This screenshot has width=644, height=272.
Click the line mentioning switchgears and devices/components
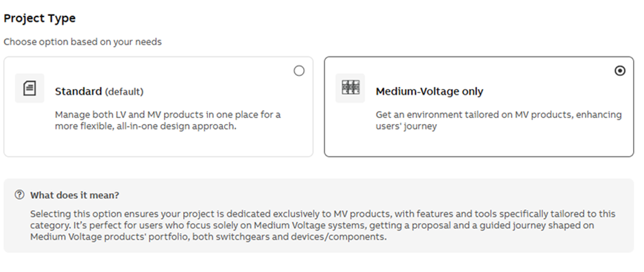(x=208, y=237)
